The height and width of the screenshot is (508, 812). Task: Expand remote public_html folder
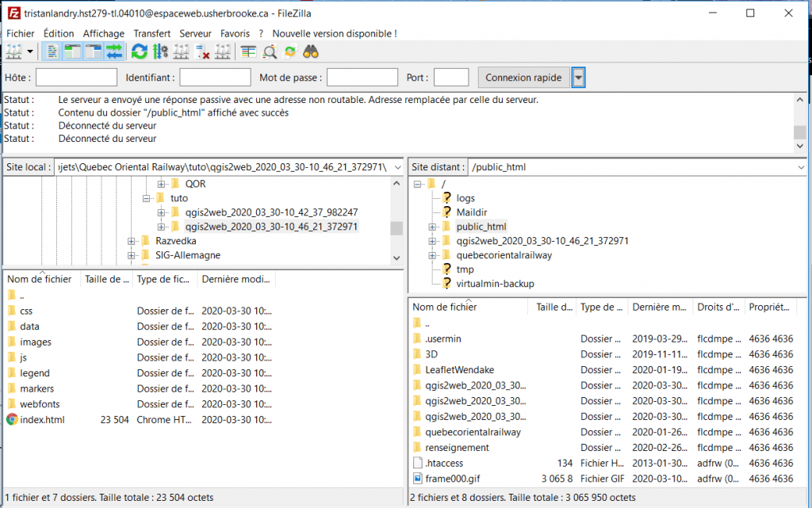432,227
